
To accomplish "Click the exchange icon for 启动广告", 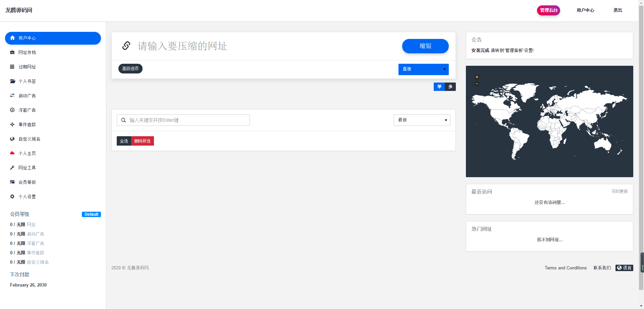I will tap(12, 96).
